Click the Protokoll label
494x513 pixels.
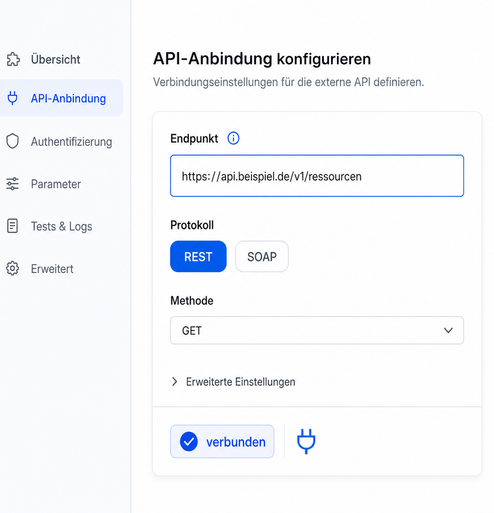coord(192,225)
